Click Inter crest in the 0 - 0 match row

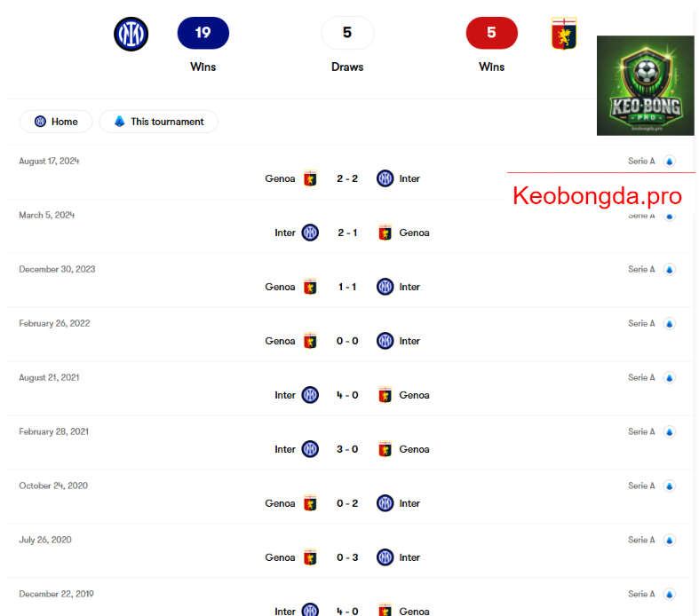point(385,341)
